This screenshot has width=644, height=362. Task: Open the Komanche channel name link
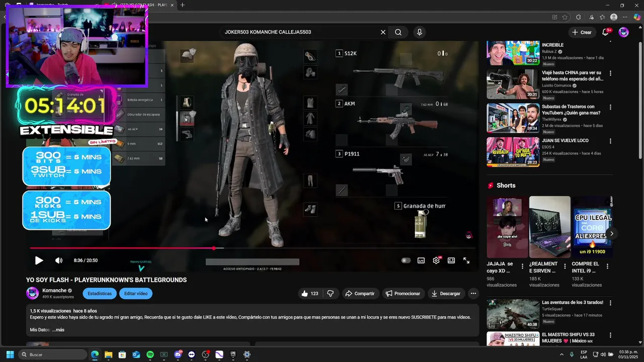click(54, 291)
